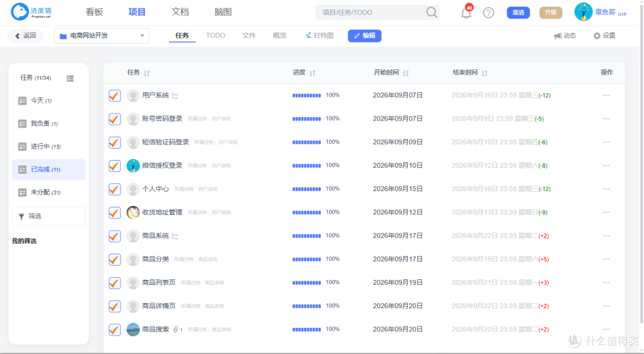This screenshot has height=354, width=644.
Task: Click the 商品列表页 task name
Action: 159,282
